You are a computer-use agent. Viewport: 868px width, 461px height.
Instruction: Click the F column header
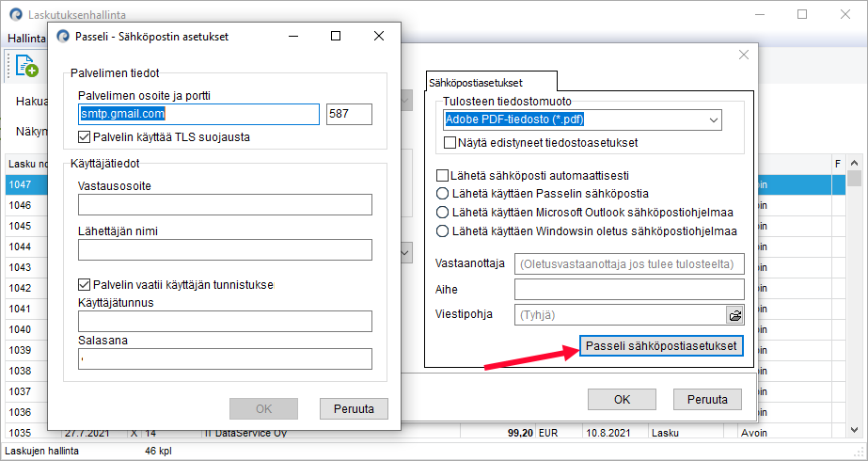[838, 164]
